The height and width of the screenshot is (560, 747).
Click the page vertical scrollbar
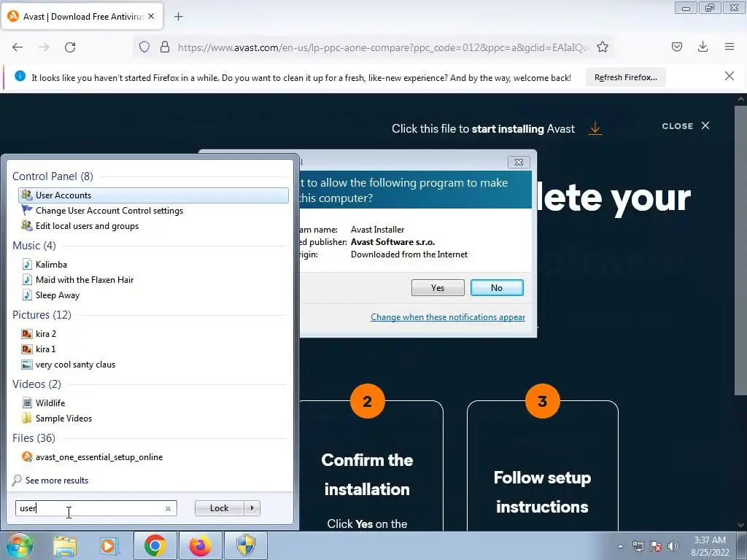coord(740,250)
